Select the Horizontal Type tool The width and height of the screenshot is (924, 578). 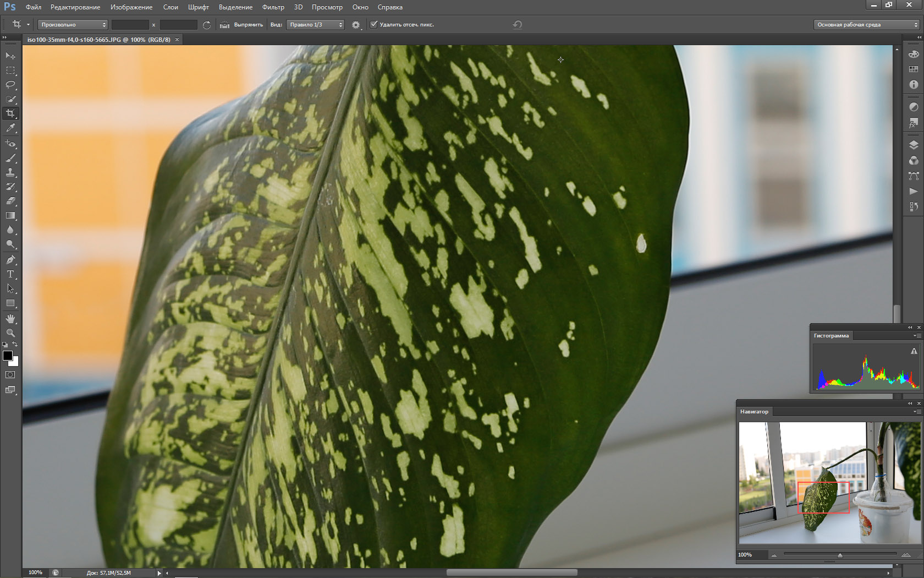(x=10, y=274)
